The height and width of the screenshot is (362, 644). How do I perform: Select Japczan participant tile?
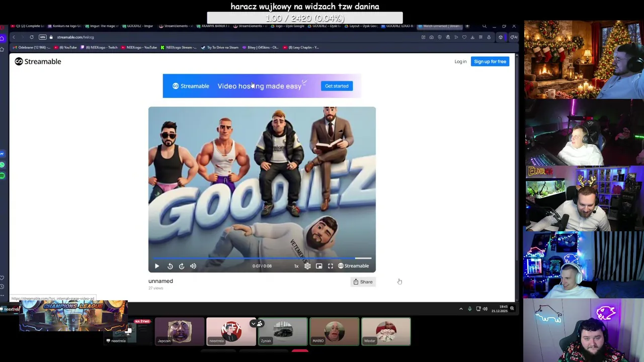coord(180,331)
